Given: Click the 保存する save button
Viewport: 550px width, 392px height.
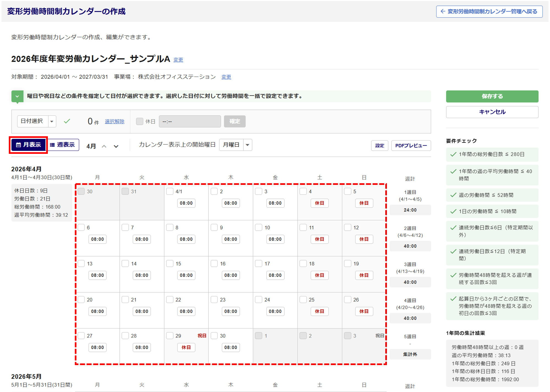Looking at the screenshot, I should (x=492, y=96).
